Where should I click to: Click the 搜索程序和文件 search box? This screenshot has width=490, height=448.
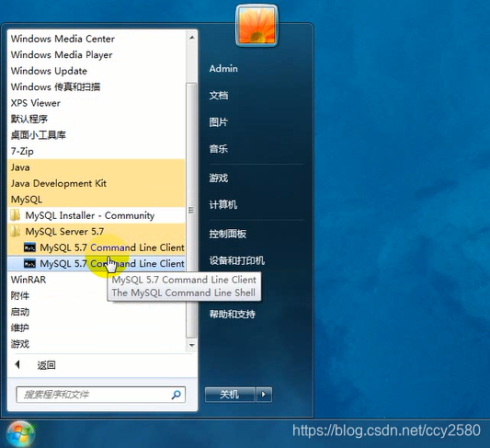(x=100, y=395)
